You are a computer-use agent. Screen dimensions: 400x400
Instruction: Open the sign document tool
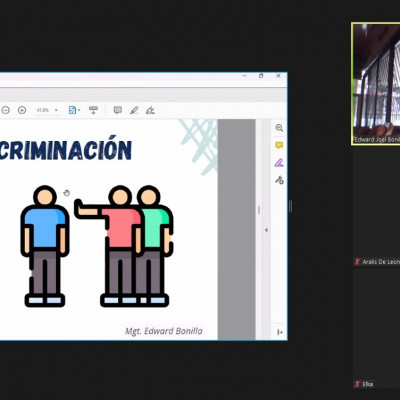[x=150, y=110]
